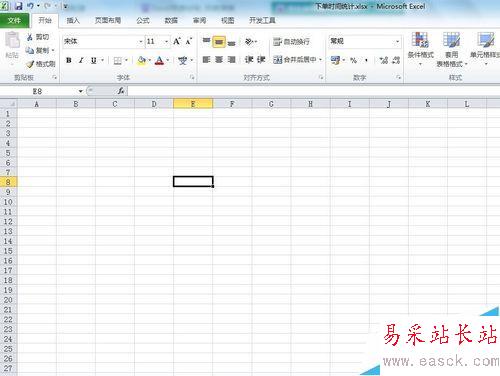Select row 8 header
This screenshot has width=500, height=376.
coord(8,182)
